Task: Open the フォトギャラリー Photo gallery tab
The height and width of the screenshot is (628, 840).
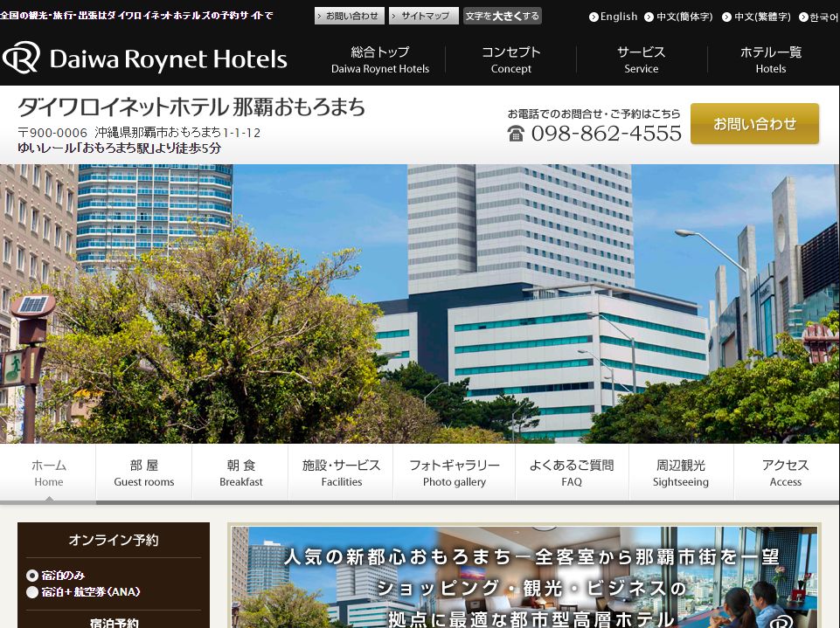Action: point(455,473)
